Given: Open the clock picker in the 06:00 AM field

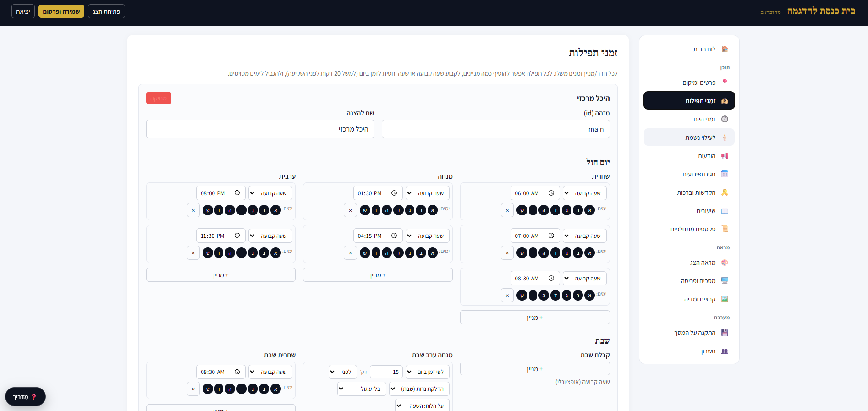Looking at the screenshot, I should pos(551,193).
